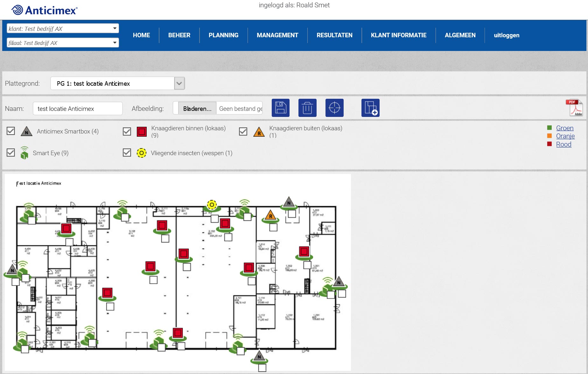Expand the Plattegrond dropdown arrow

[179, 83]
